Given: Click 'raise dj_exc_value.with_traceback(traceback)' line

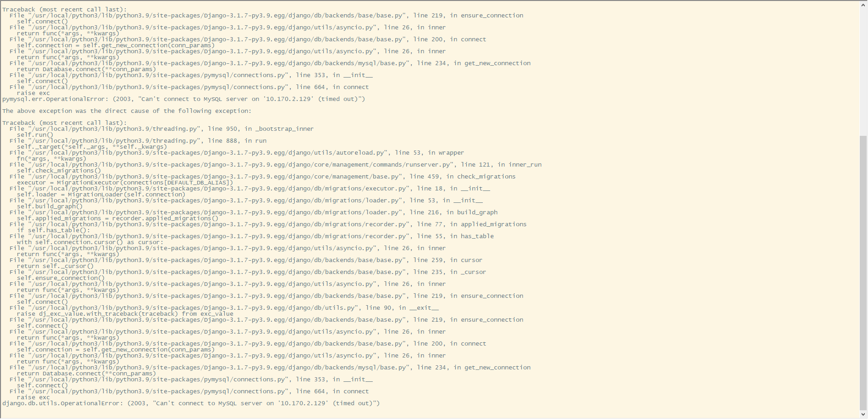Looking at the screenshot, I should point(125,314).
